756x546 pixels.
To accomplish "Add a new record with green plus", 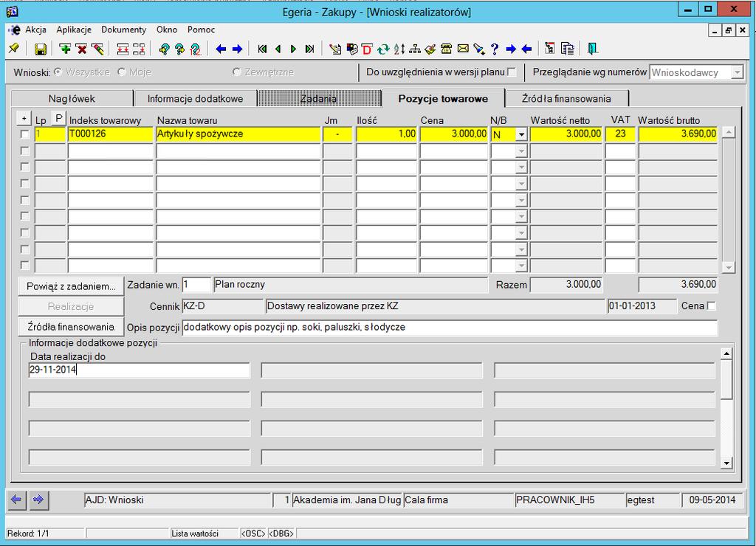I will click(x=65, y=49).
